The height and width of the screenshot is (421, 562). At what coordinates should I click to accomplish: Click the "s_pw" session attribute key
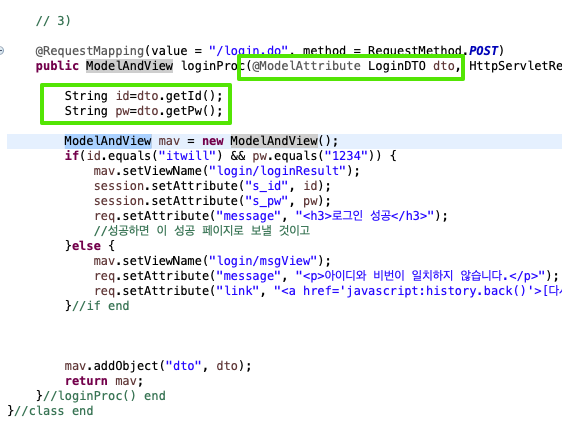[x=267, y=201]
